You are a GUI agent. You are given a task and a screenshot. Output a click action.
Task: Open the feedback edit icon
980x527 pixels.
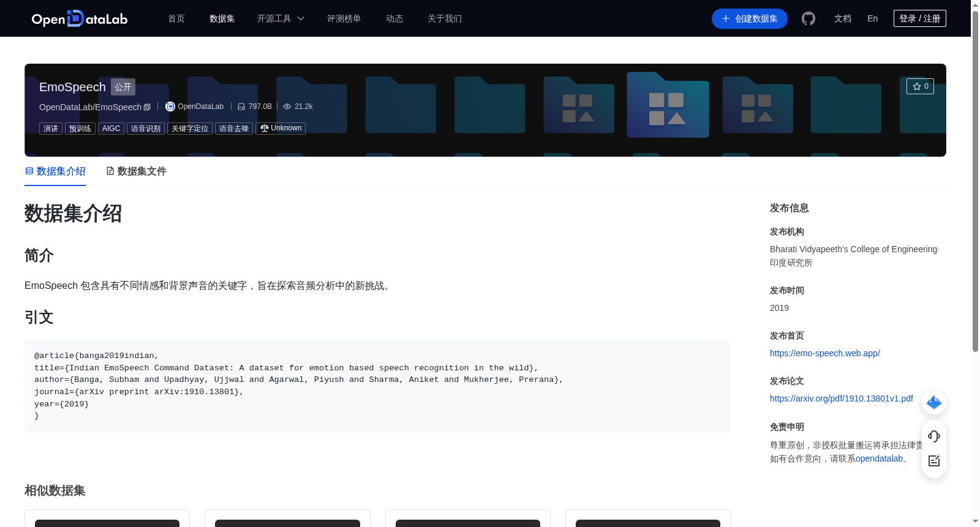(x=934, y=461)
